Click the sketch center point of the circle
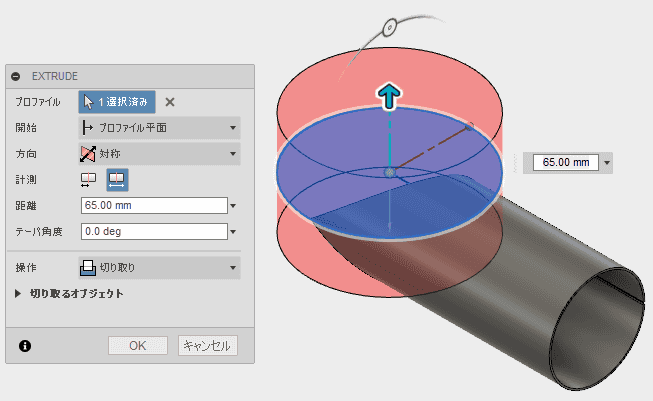This screenshot has width=653, height=401. coord(389,172)
